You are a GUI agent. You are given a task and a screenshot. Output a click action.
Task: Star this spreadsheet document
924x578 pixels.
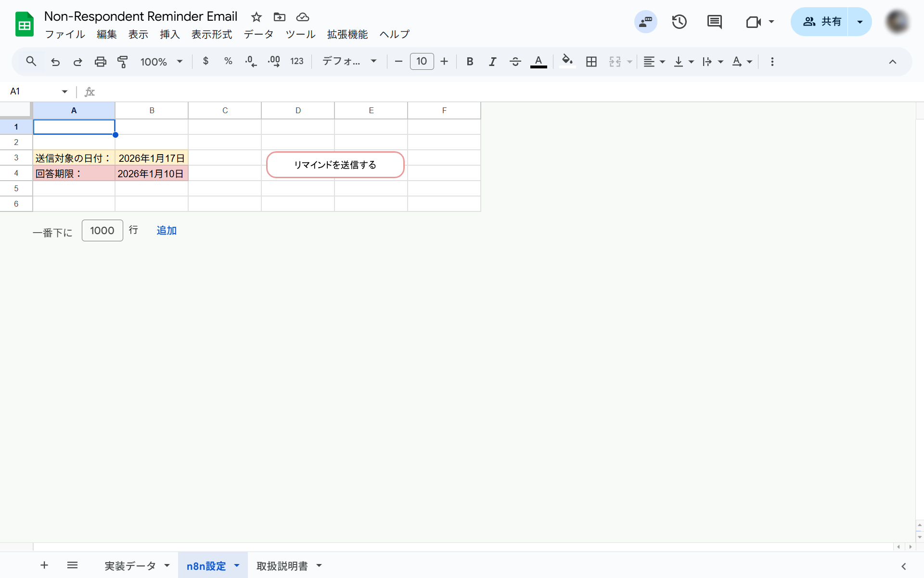[257, 17]
